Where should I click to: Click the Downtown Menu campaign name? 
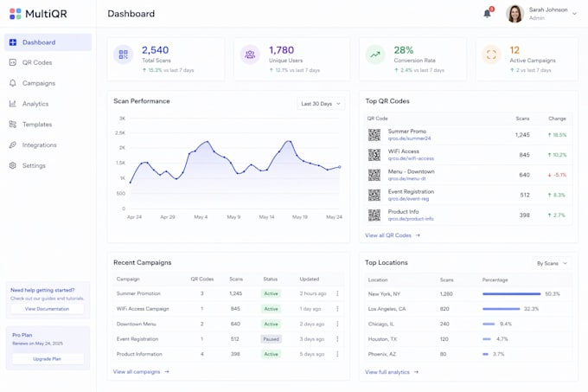pyautogui.click(x=136, y=324)
